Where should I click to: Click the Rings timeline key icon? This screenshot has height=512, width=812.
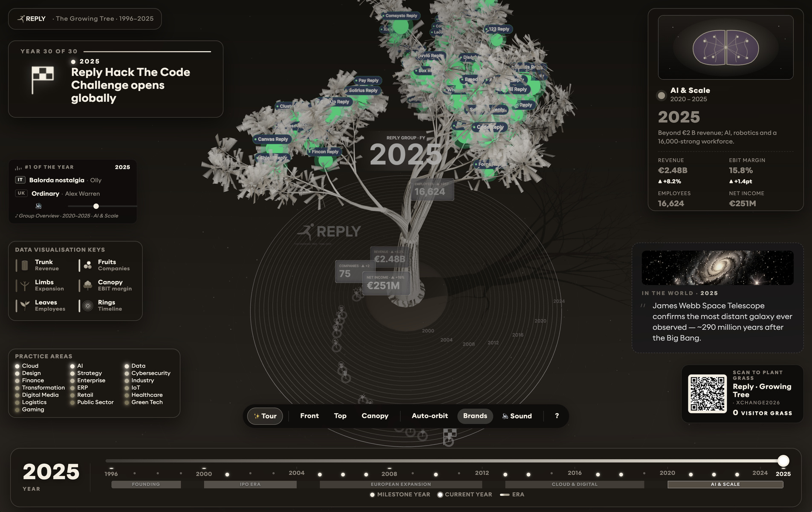[88, 306]
